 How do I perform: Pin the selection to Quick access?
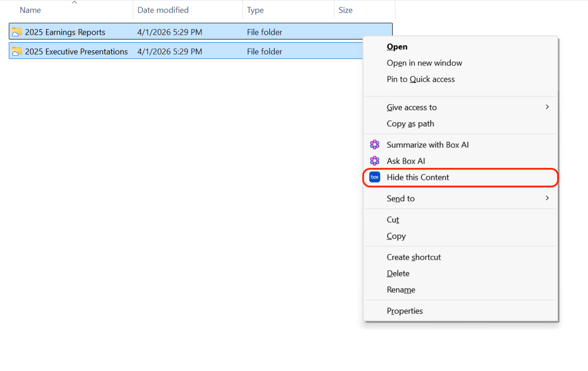point(420,79)
